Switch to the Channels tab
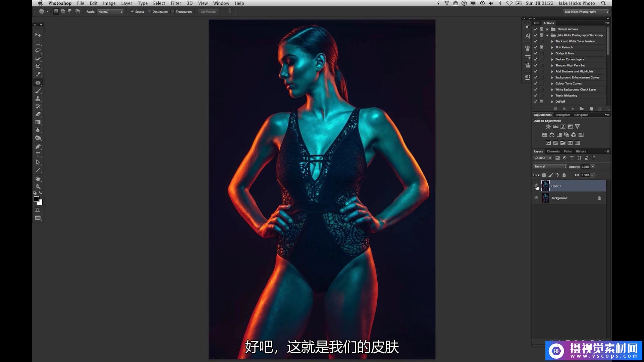The height and width of the screenshot is (362, 644). [553, 152]
